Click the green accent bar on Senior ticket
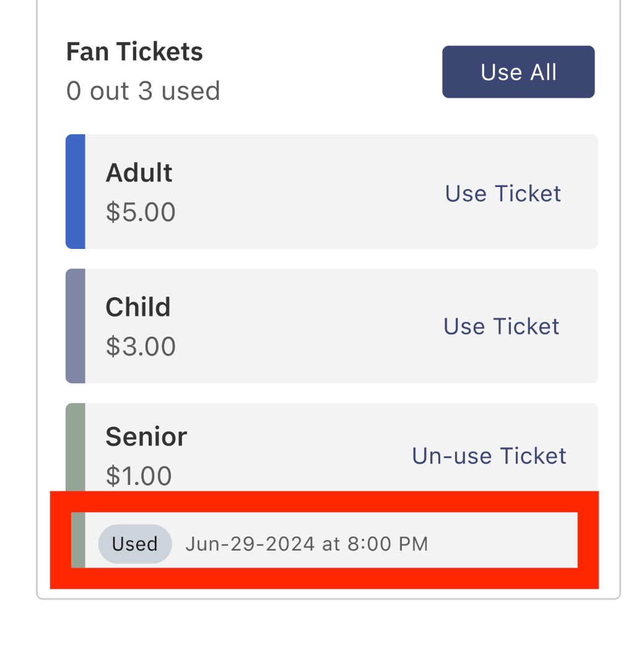The height and width of the screenshot is (649, 644). pyautogui.click(x=75, y=446)
